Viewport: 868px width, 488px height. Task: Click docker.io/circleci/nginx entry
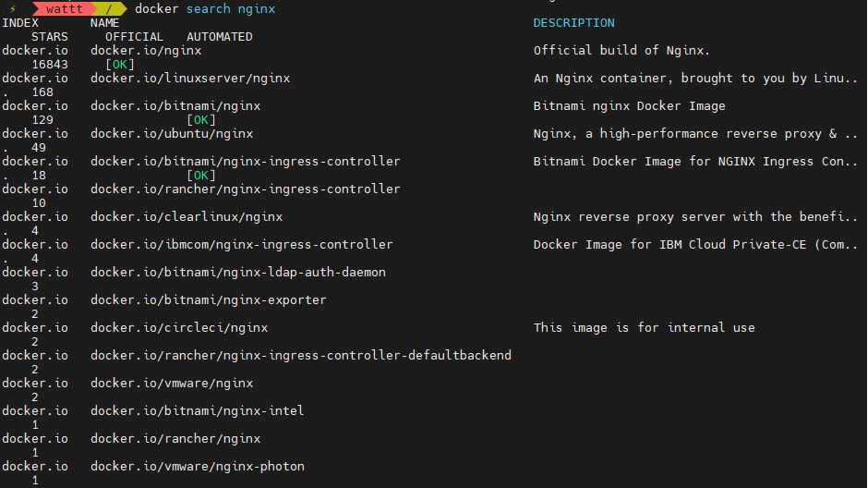179,327
